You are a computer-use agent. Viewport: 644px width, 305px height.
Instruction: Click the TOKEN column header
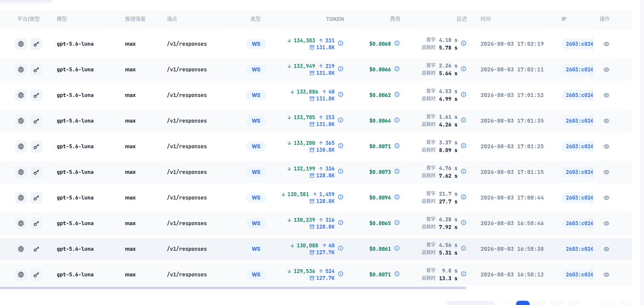335,19
